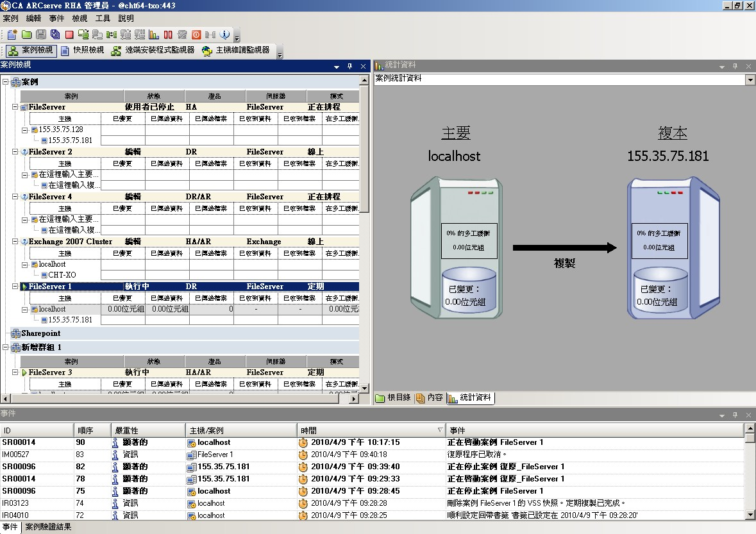756x534 pixels.
Task: Select the FileServer 3 scenario row
Action: 190,372
